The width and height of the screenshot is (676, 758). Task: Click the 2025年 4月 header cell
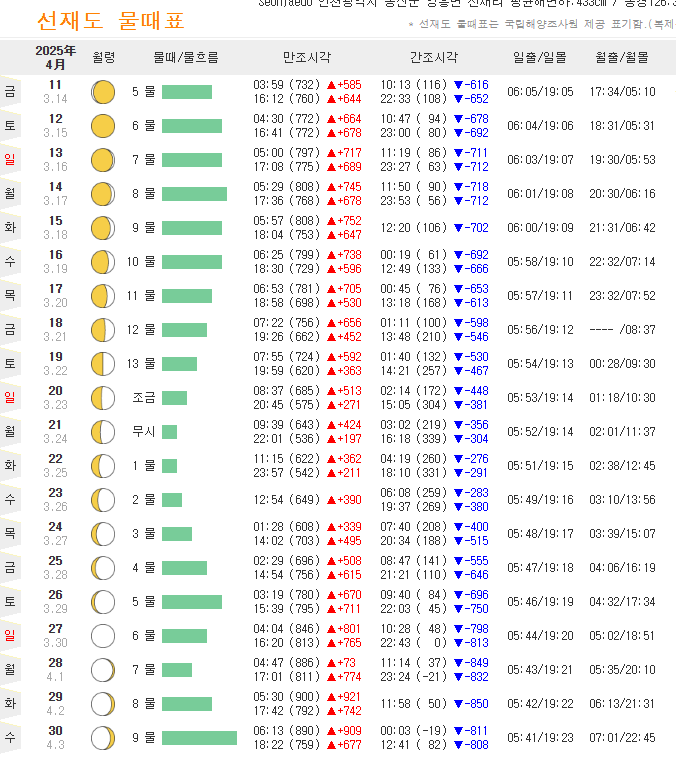(55, 58)
